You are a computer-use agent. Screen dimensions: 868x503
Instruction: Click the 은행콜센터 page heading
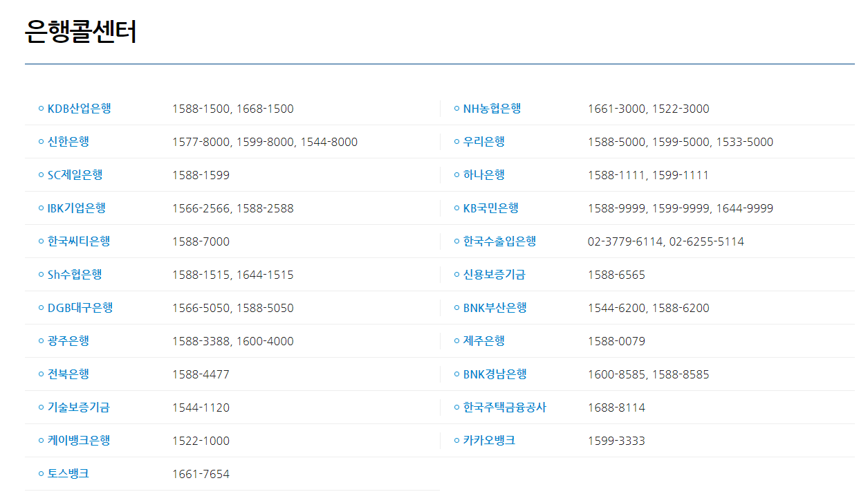tap(81, 32)
